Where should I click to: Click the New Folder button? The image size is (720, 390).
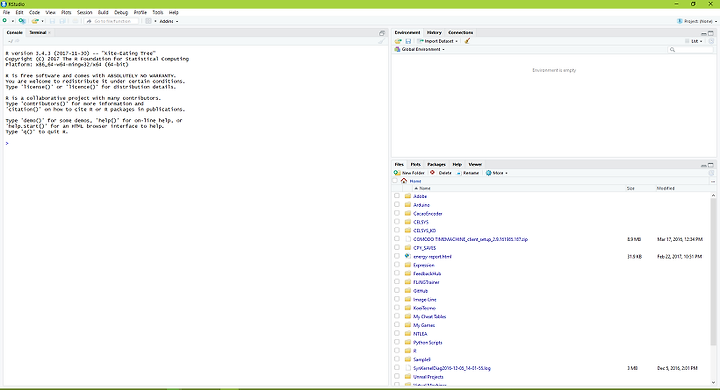[x=409, y=173]
